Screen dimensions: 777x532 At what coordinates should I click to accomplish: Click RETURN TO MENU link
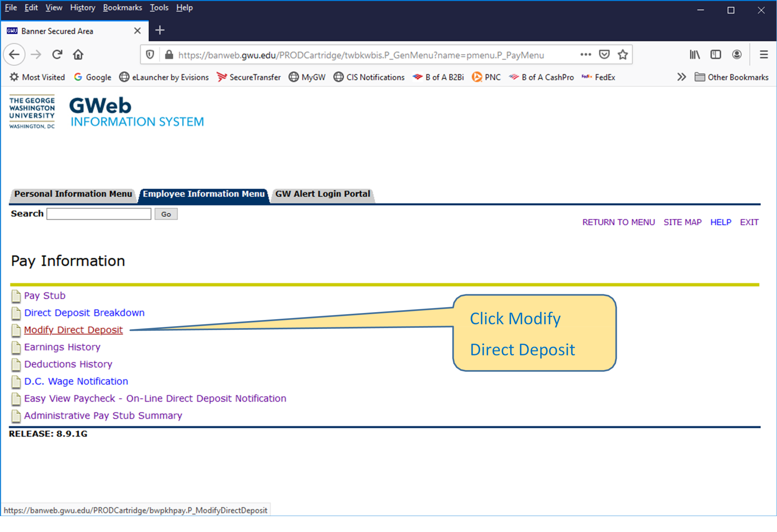point(618,222)
